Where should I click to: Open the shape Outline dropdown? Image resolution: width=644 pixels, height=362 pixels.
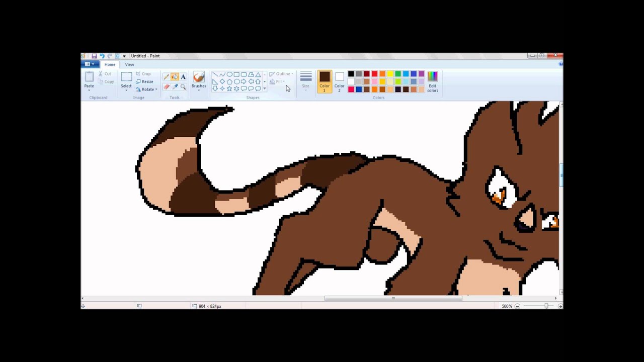(281, 74)
